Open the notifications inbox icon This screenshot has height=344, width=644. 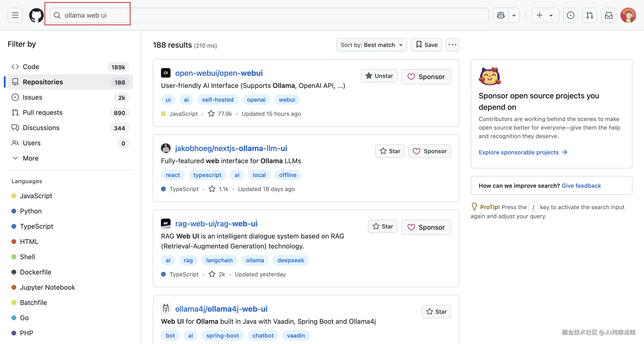[609, 15]
